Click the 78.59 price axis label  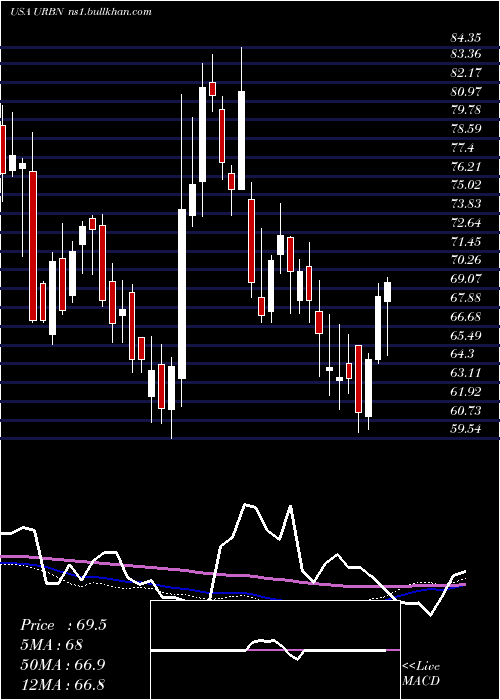pos(466,129)
